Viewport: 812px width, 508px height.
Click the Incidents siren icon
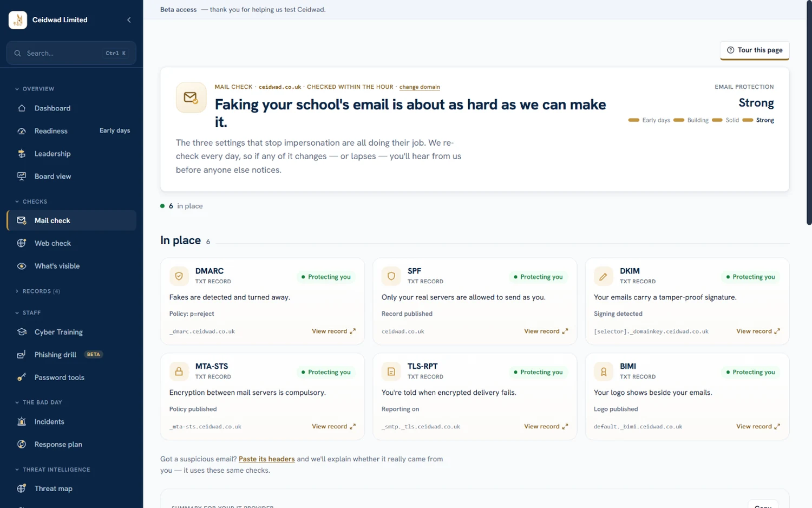22,422
